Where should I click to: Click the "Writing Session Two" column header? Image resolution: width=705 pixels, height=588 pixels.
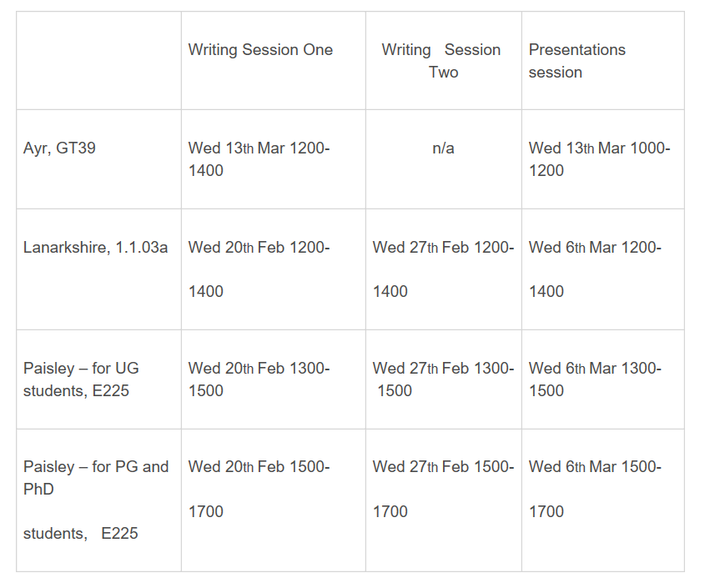click(x=442, y=61)
